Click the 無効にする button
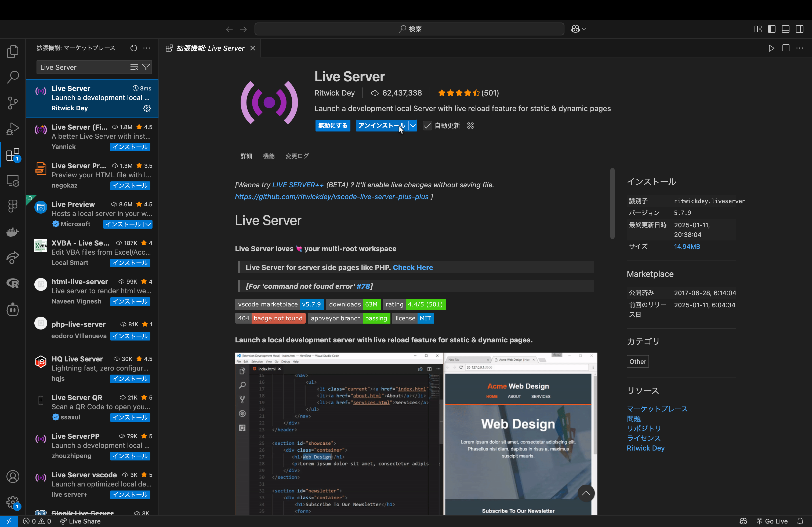 point(333,125)
